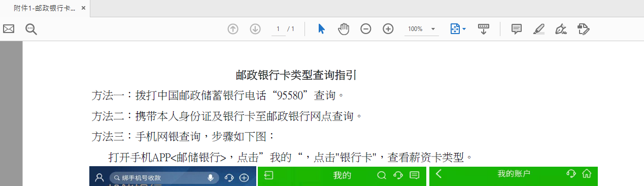Image resolution: width=644 pixels, height=186 pixels.
Task: Click the headset icon on 我的账户 screen
Action: [571, 174]
